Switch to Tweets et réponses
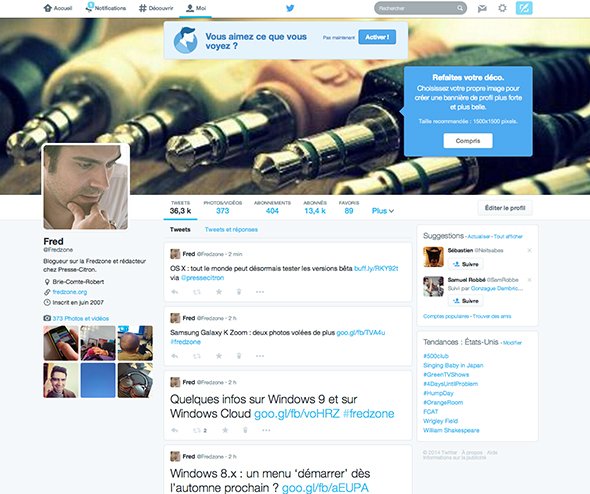 pos(231,230)
